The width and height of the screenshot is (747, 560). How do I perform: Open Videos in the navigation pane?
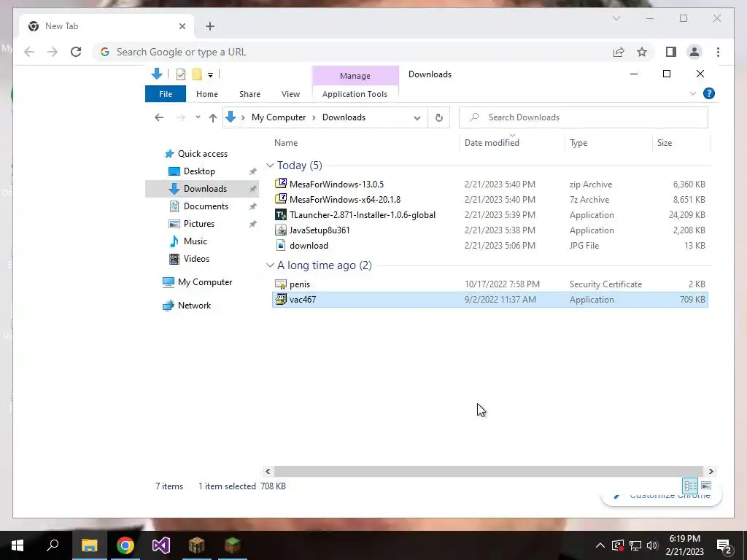[196, 259]
